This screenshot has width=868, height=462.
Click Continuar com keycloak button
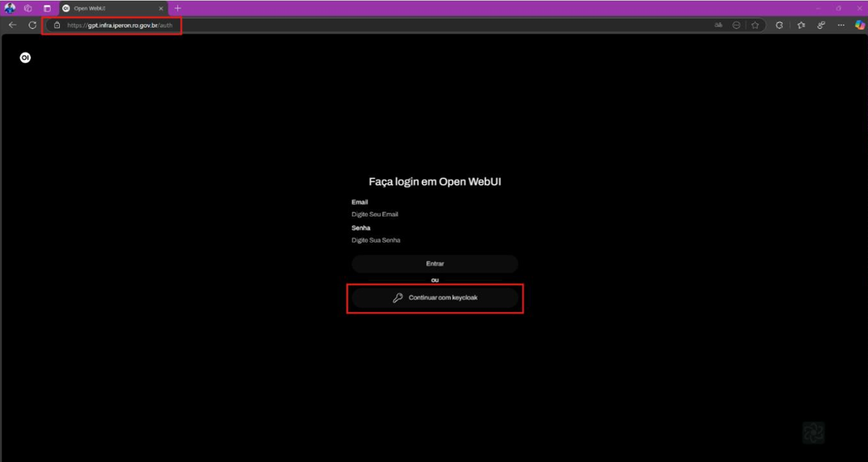434,297
